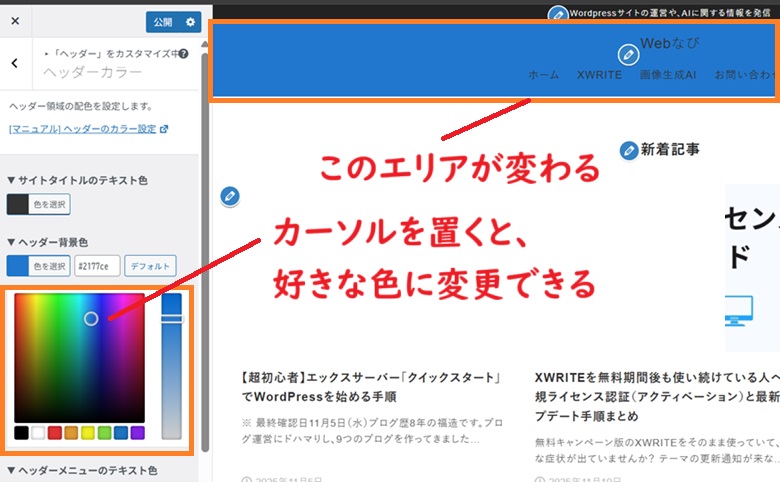
Task: Click the gear icon beside 公開
Action: [x=190, y=21]
